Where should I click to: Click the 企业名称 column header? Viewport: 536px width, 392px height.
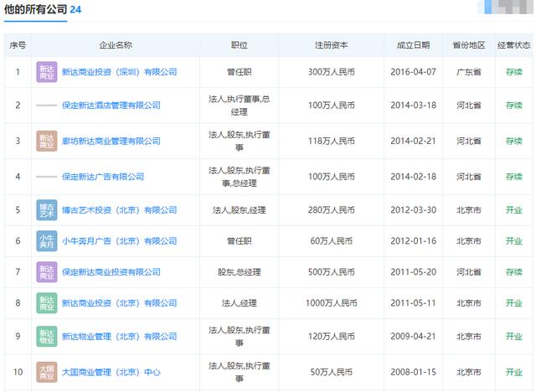click(x=116, y=45)
